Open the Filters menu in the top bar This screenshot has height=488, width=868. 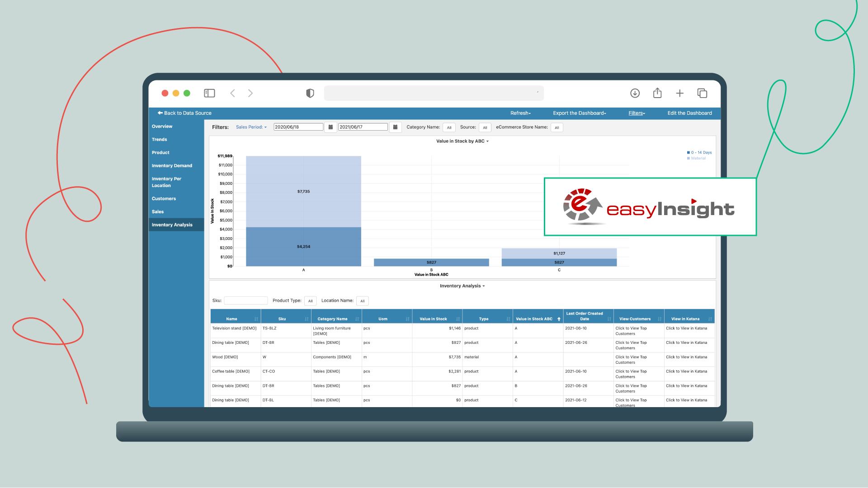(x=636, y=113)
